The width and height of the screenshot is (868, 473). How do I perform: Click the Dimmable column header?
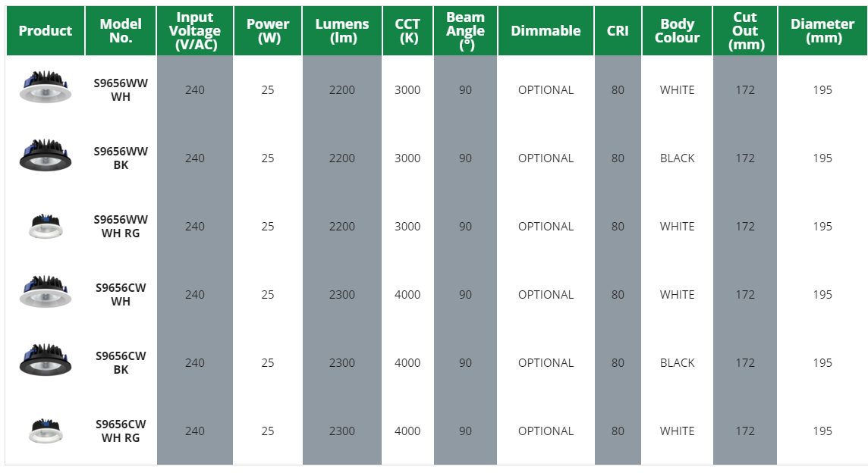click(546, 31)
